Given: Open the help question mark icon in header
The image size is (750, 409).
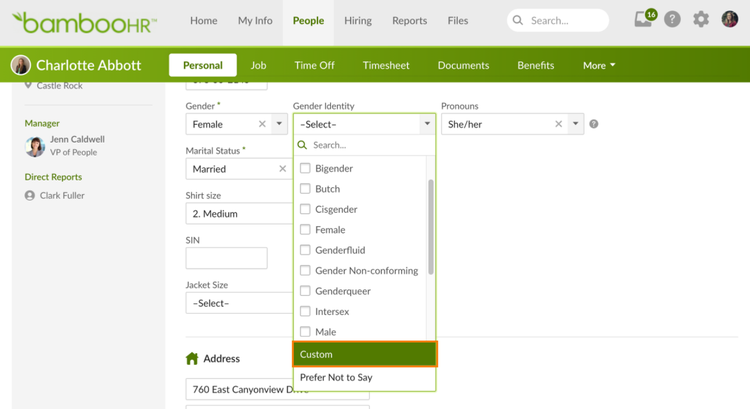Looking at the screenshot, I should 672,20.
